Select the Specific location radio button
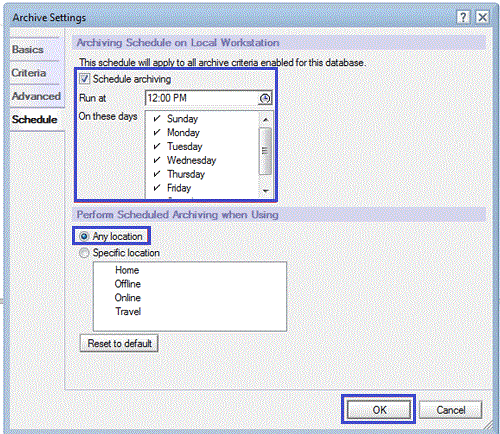Screen dimensions: 500x434 [84, 253]
